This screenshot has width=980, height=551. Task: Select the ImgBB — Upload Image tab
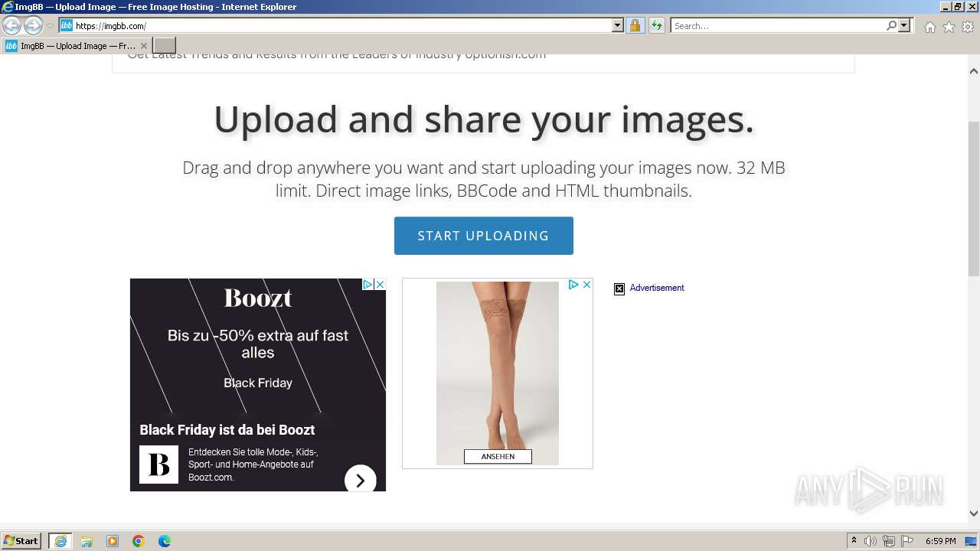tap(77, 46)
